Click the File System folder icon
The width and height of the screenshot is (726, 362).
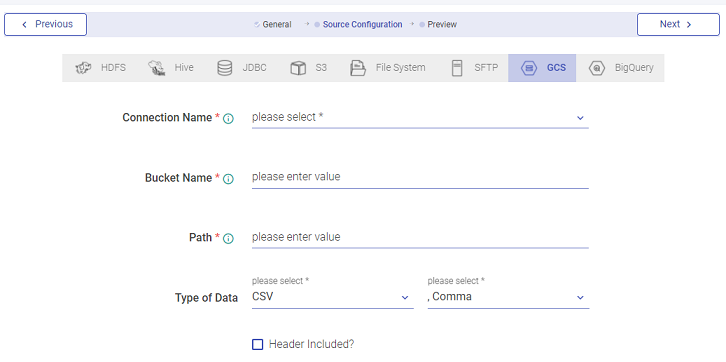tap(358, 68)
